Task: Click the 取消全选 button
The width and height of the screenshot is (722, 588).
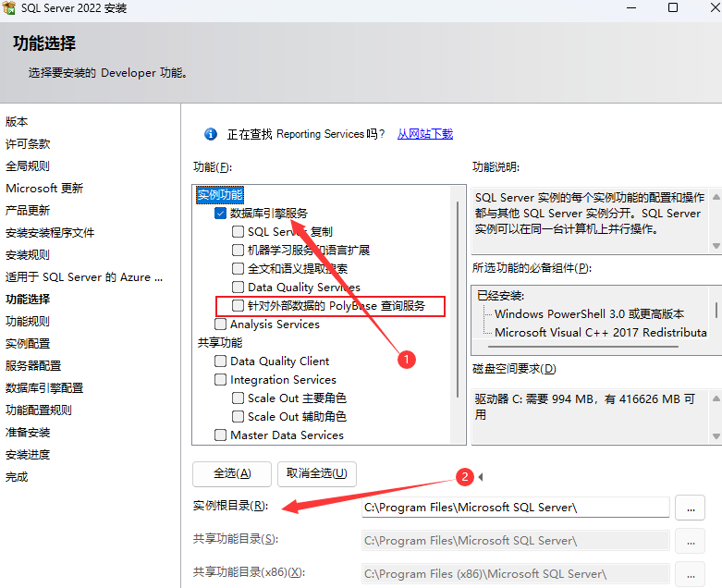Action: click(x=316, y=473)
